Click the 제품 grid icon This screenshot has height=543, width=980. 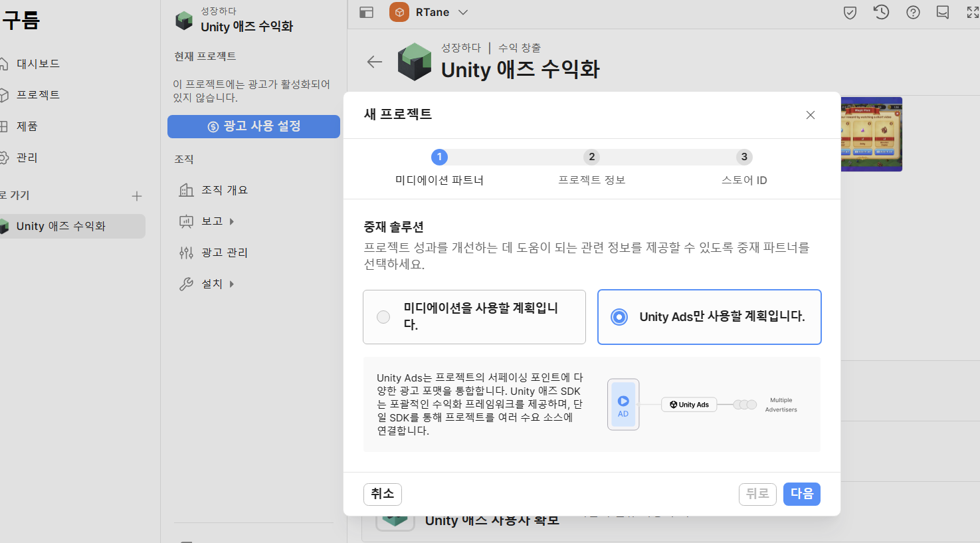[x=4, y=126]
